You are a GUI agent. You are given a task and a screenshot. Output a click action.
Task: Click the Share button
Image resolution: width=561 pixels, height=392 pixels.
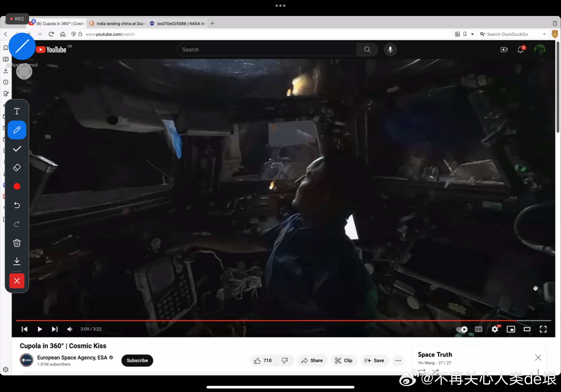(x=312, y=361)
